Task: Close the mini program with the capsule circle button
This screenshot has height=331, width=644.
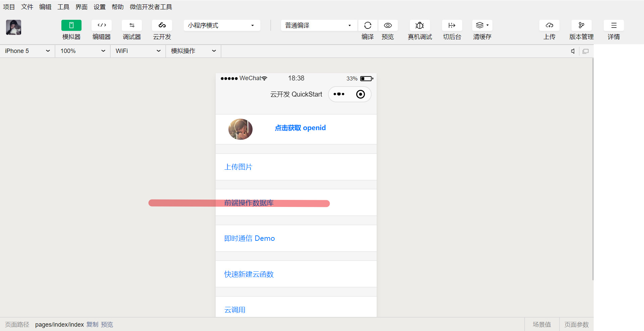Action: tap(361, 94)
